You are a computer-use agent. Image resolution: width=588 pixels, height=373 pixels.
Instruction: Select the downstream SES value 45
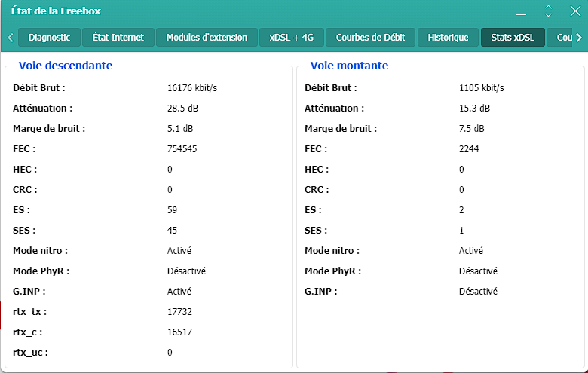pos(172,231)
